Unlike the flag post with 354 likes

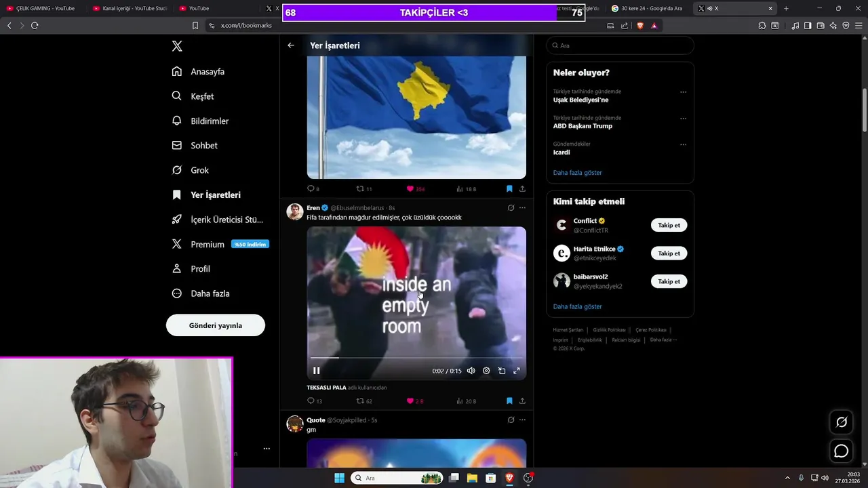tap(415, 189)
